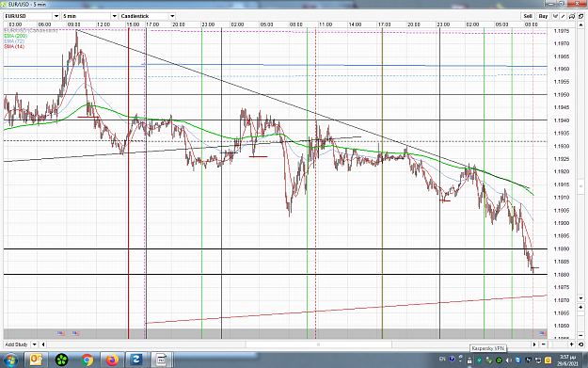Select the line drawing tool icon
The width and height of the screenshot is (588, 368).
(x=563, y=16)
